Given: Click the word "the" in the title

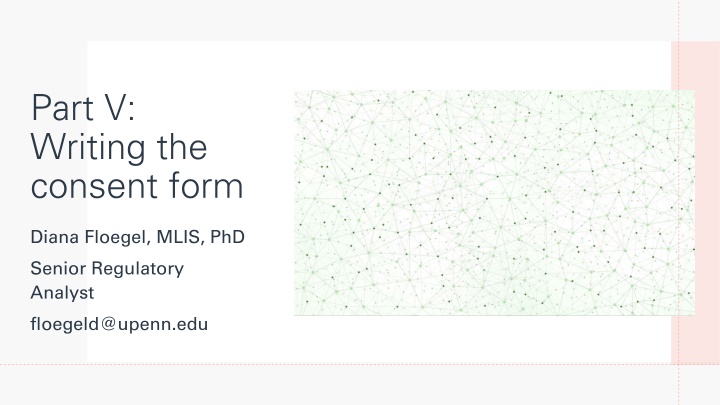Looking at the screenshot, I should pyautogui.click(x=182, y=148).
